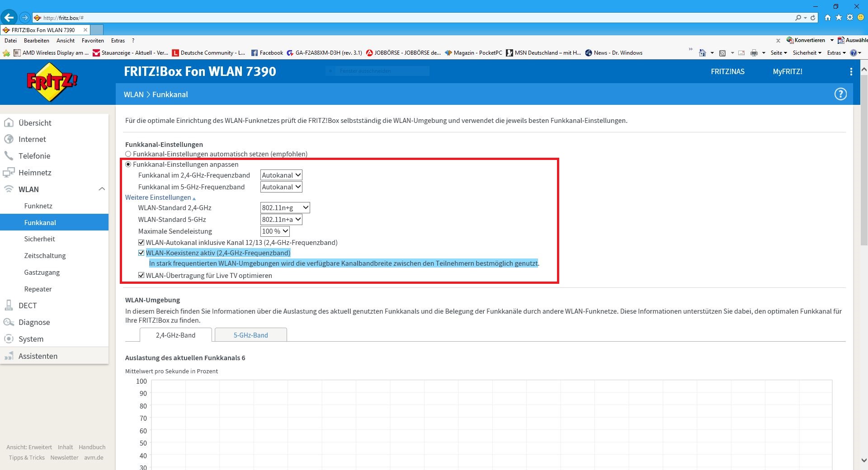This screenshot has width=868, height=470.
Task: Open the Maximale Sendeleistung dropdown
Action: (x=275, y=231)
